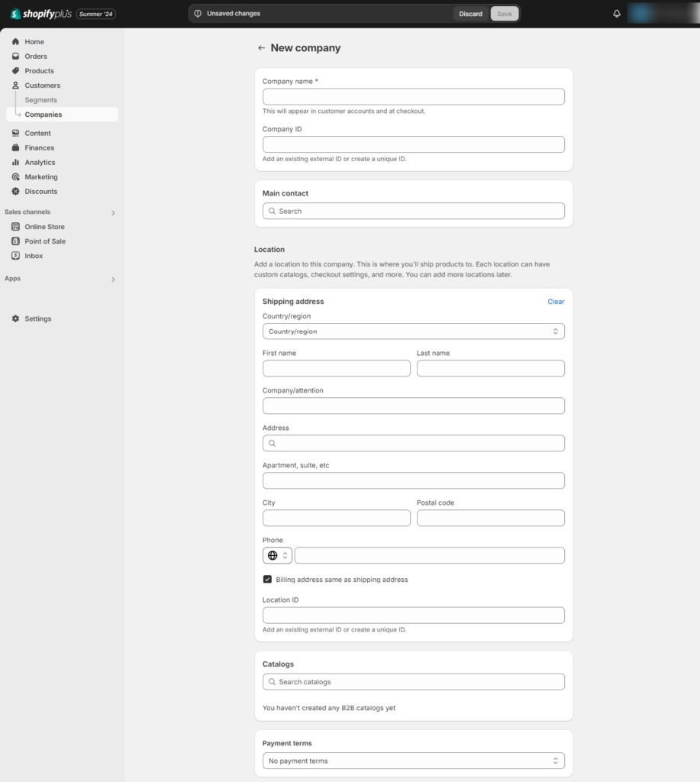Viewport: 700px width, 782px height.
Task: Click the Settings gear icon
Action: tap(15, 318)
